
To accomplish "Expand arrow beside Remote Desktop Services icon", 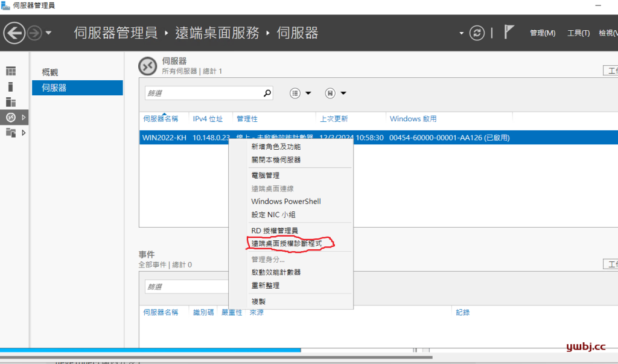I will point(24,117).
